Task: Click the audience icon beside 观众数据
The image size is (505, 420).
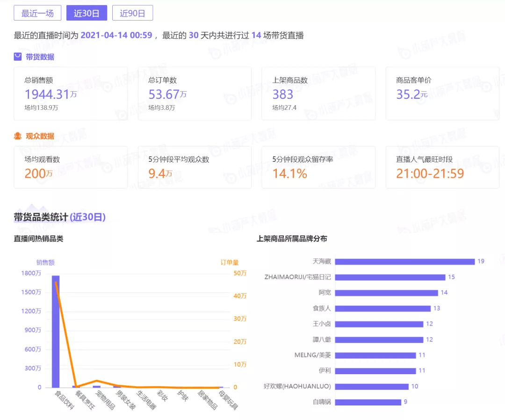Action: coord(18,136)
